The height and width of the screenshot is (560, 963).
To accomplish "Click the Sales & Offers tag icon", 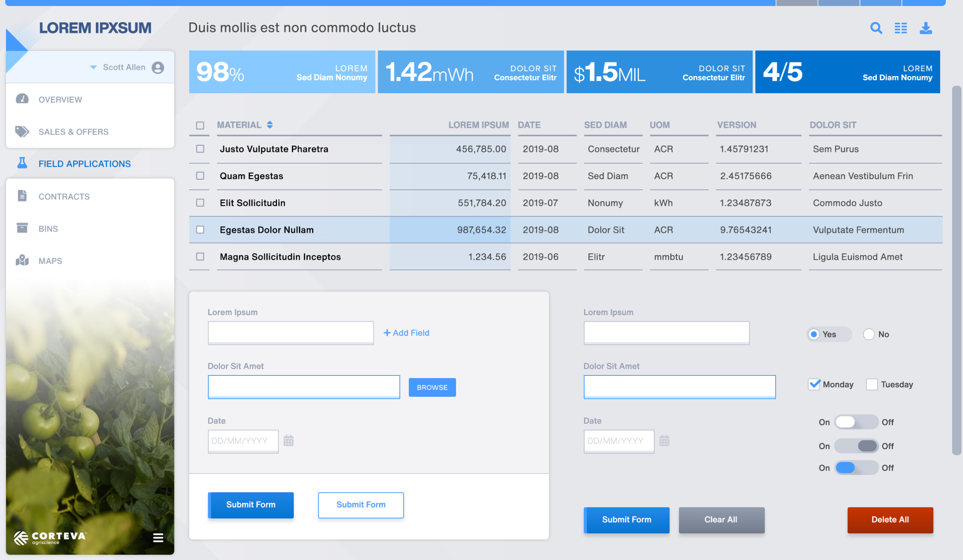I will (22, 131).
